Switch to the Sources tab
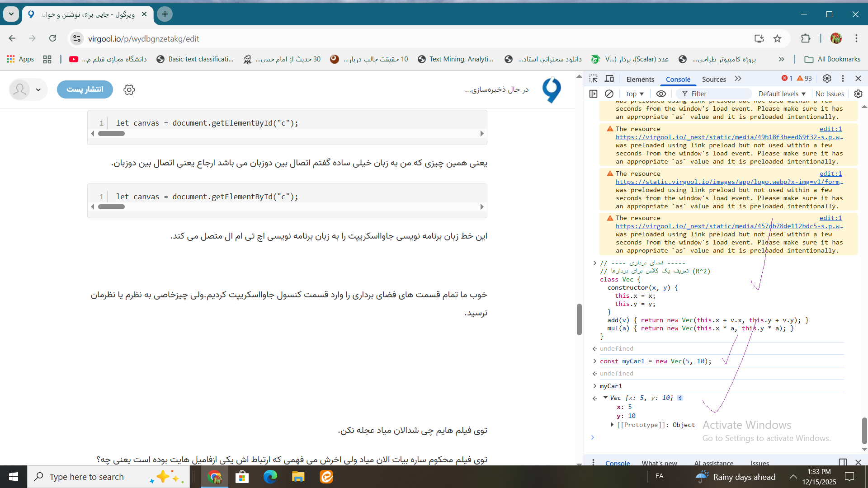The width and height of the screenshot is (868, 488). [x=714, y=79]
